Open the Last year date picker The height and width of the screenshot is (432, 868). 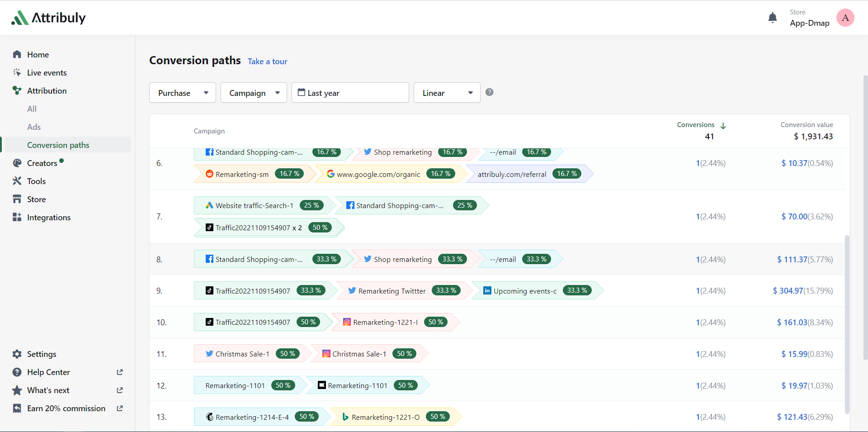(x=350, y=93)
